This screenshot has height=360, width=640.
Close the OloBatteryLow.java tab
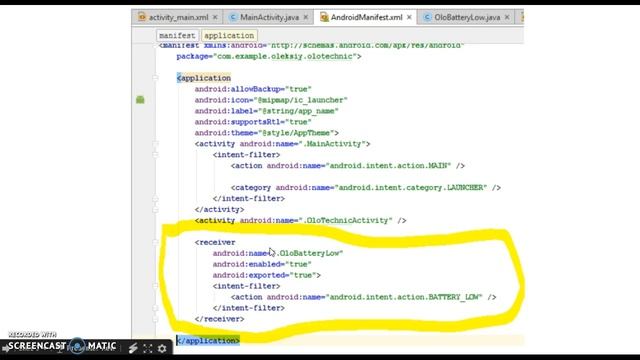[507, 17]
